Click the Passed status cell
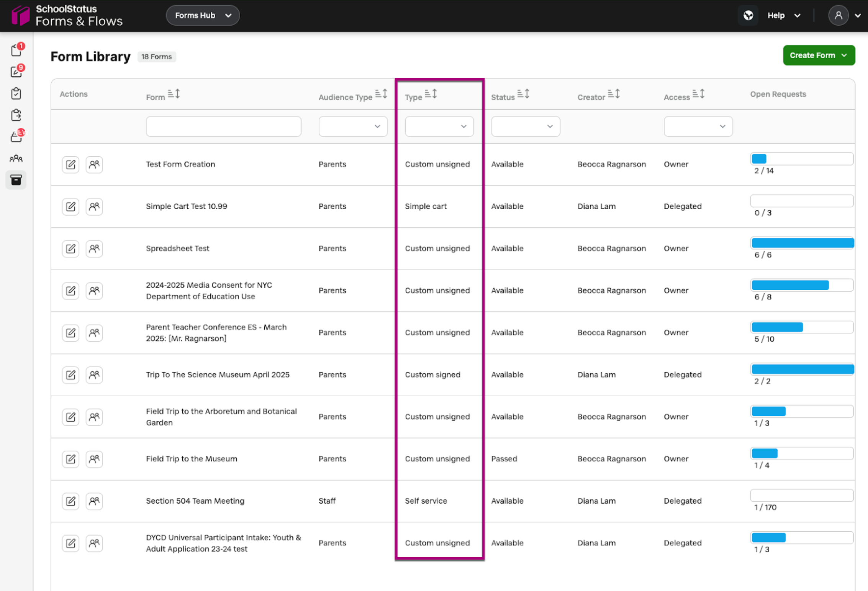The width and height of the screenshot is (868, 591). pos(504,459)
